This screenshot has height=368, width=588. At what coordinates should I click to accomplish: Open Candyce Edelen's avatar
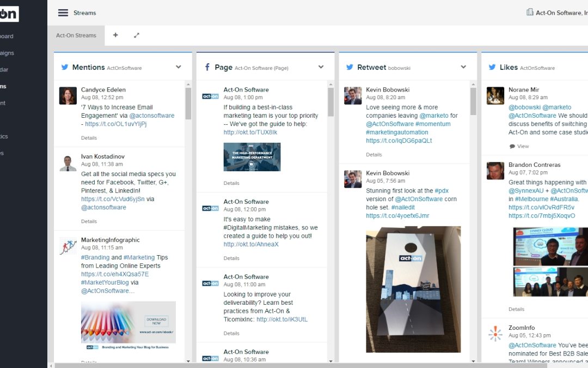68,95
